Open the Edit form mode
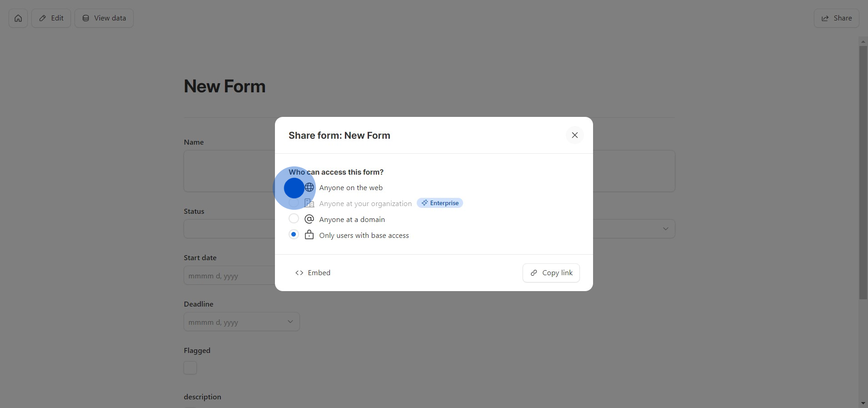Screen dimensions: 868x408 click(51, 18)
